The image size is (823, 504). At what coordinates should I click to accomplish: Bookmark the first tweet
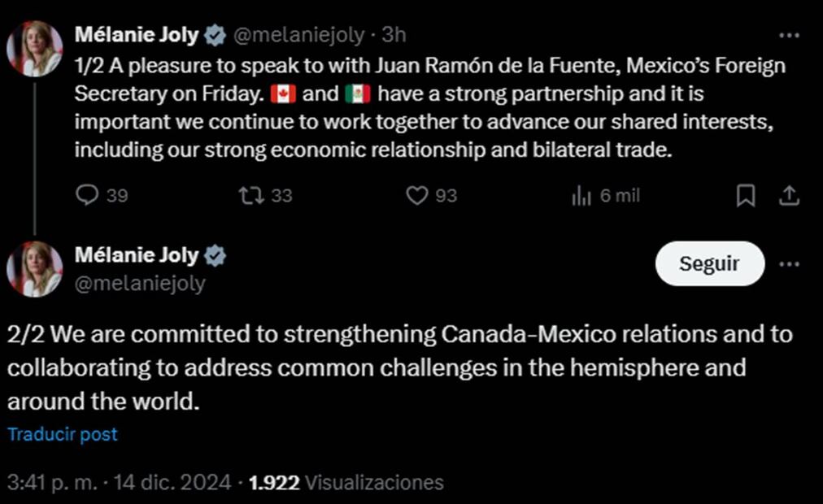(746, 195)
